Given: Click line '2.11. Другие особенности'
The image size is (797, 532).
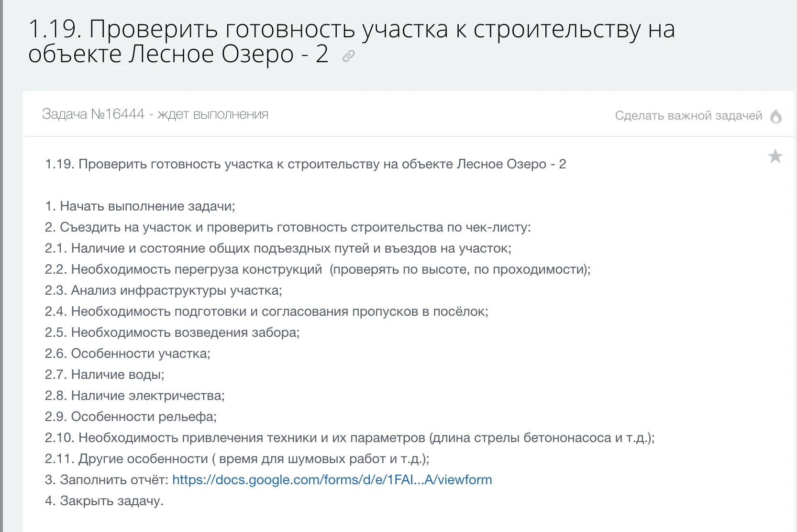Looking at the screenshot, I should [237, 459].
